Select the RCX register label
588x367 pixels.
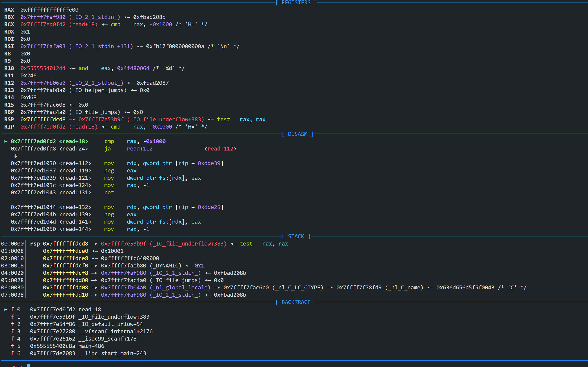click(x=9, y=24)
